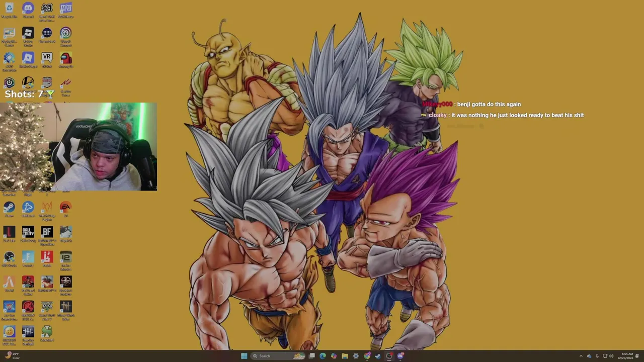Launch Roblox Player from the desktop
The image size is (644, 362).
pos(28,60)
